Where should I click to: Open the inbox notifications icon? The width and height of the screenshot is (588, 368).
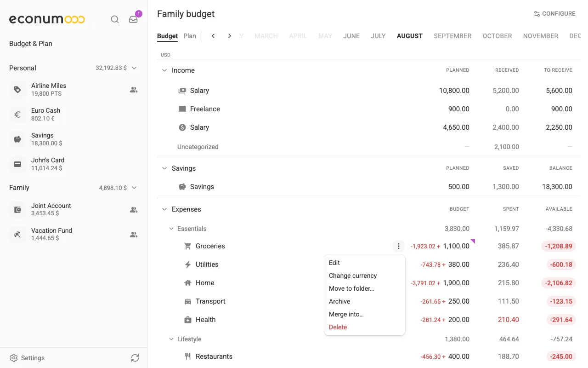click(x=133, y=19)
